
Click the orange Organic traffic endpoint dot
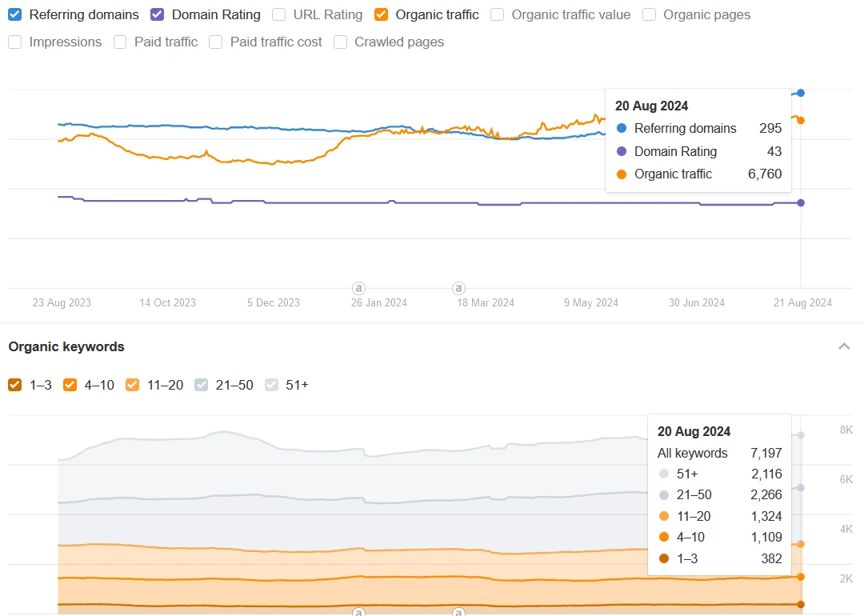point(801,120)
